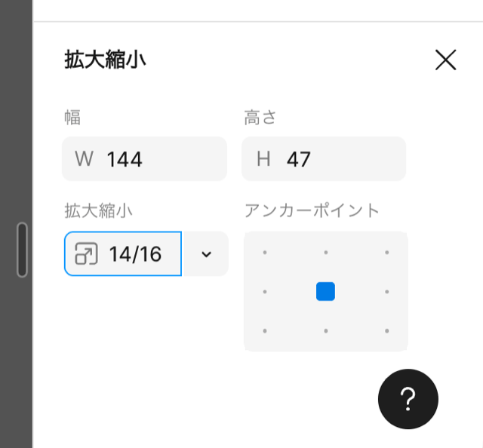This screenshot has height=448, width=483.
Task: Select the bottom-left anchor point
Action: [265, 330]
